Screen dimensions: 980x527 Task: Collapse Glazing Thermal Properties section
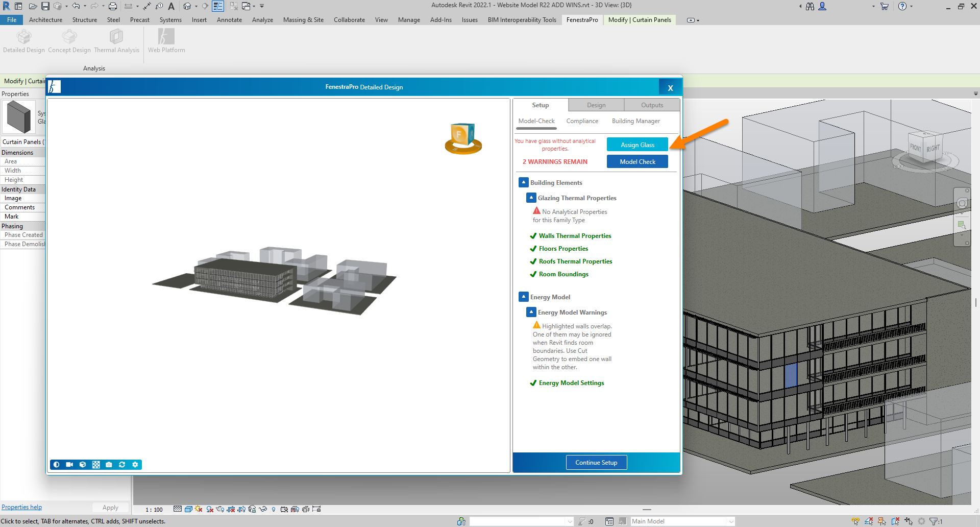(x=531, y=198)
